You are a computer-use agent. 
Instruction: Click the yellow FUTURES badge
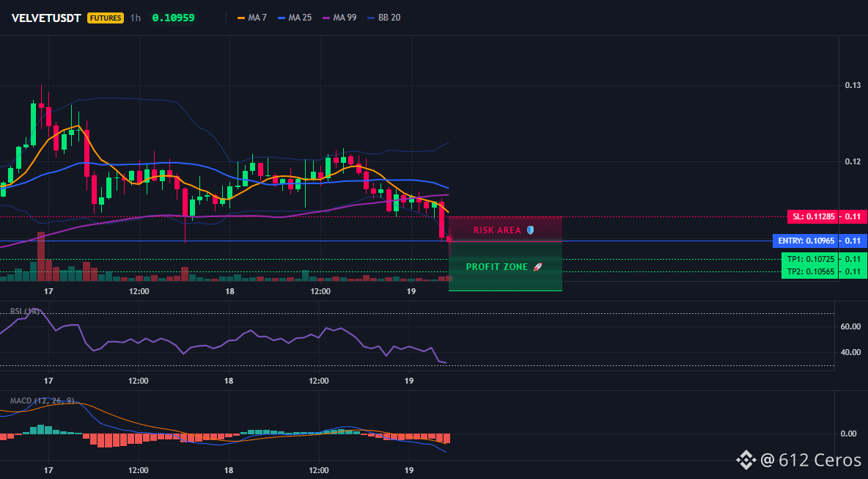coord(105,18)
